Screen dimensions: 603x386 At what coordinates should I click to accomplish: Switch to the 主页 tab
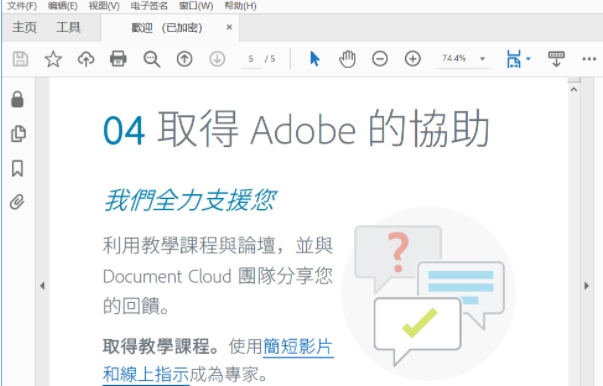(24, 27)
